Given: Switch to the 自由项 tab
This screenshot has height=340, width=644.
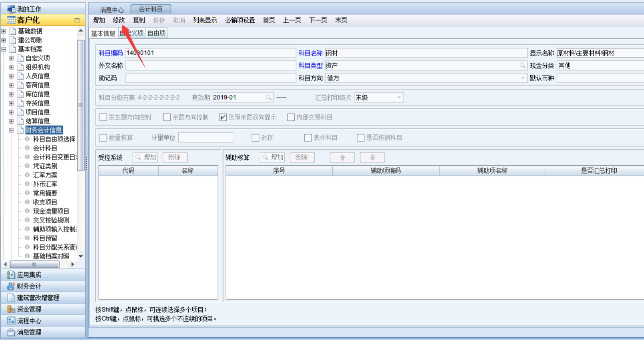Looking at the screenshot, I should [x=157, y=33].
